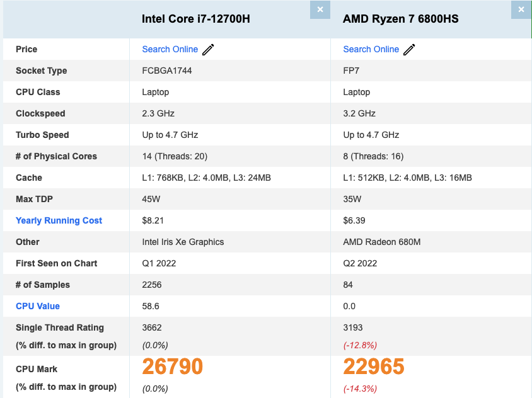Select yearly running cost $8.21
Viewport: 532px width, 398px height.
[153, 220]
